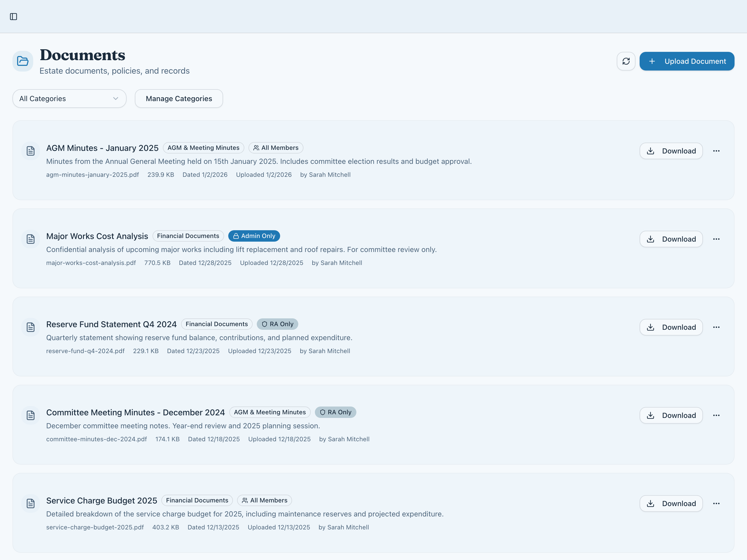Screen dimensions: 747x560
Task: Click the Documents folder icon in header
Action: pos(23,61)
